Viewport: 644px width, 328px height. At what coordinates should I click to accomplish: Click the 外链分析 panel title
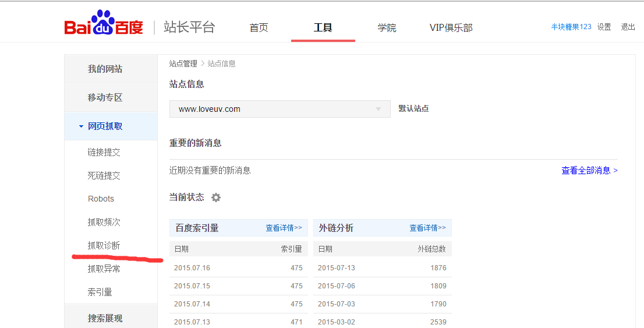[336, 228]
